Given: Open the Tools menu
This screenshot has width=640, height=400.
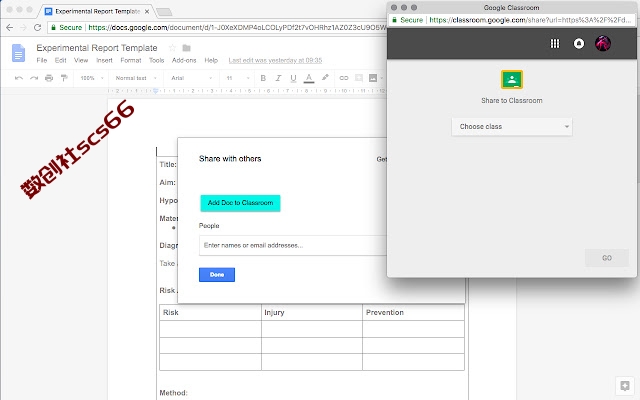Looking at the screenshot, I should tap(156, 60).
